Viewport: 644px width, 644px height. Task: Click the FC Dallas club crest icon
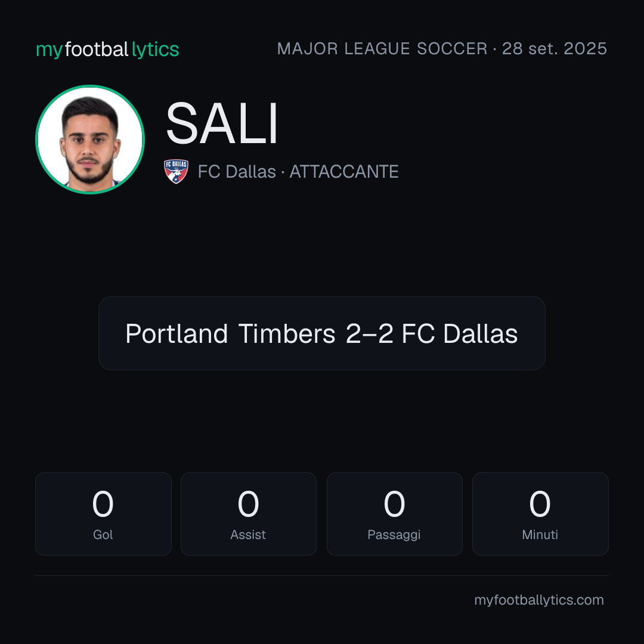[x=176, y=171]
